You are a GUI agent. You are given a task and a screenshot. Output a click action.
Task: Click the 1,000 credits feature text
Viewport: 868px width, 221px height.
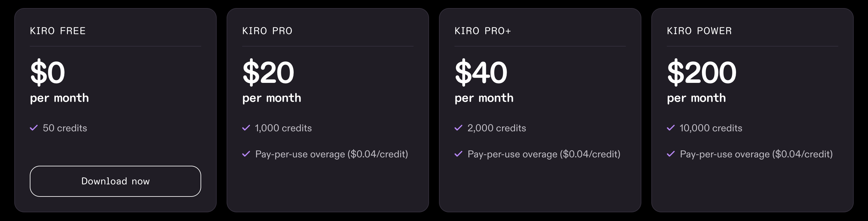283,128
